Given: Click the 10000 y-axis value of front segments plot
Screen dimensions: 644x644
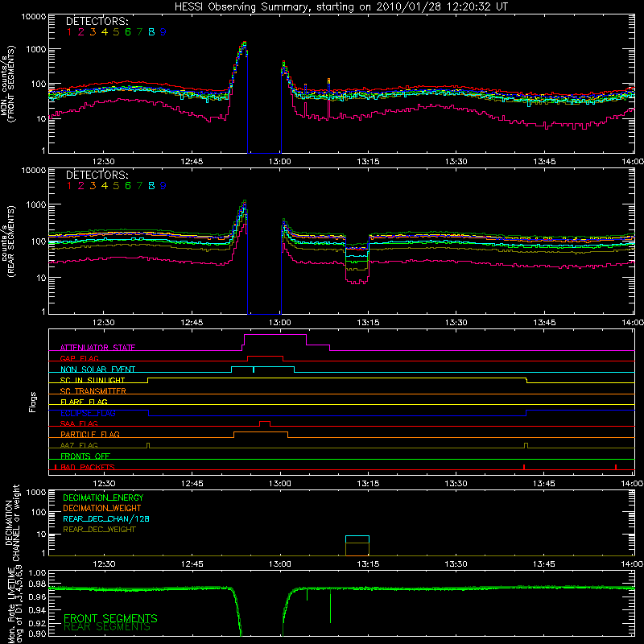Looking at the screenshot, I should point(34,17).
